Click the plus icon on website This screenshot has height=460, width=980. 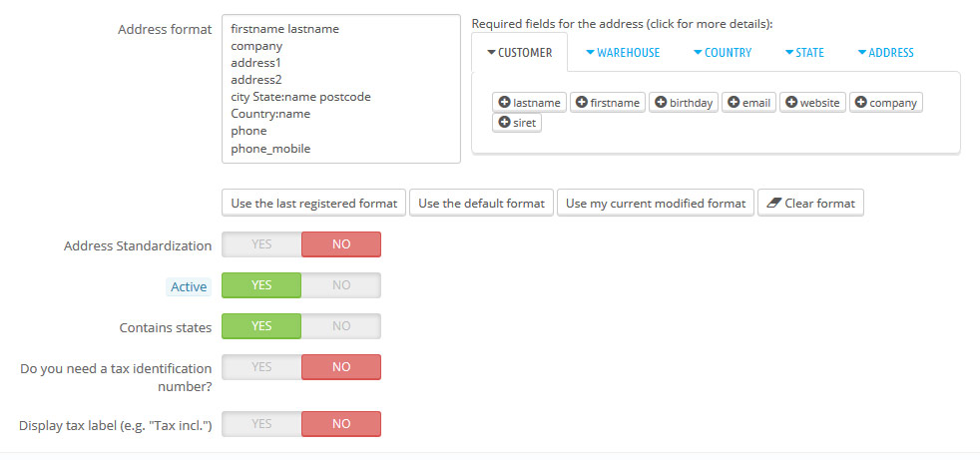tap(791, 102)
